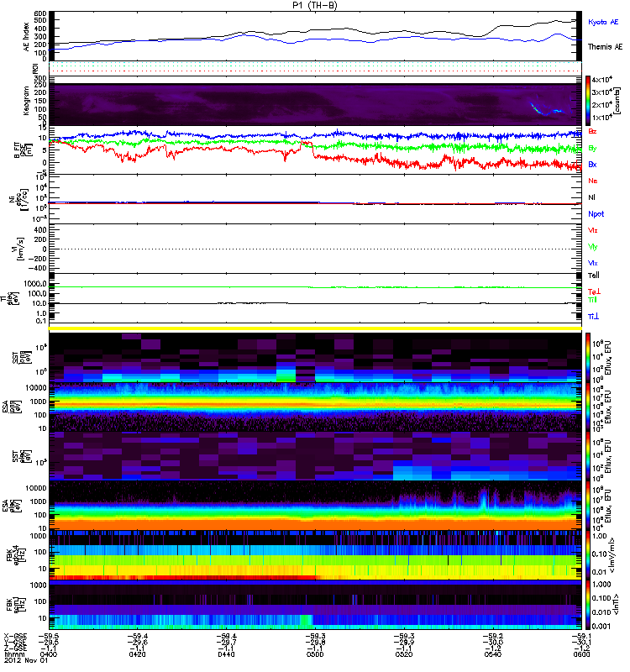Select the blue "Kyoto AE" legend label
630x672 pixels.
click(x=603, y=22)
